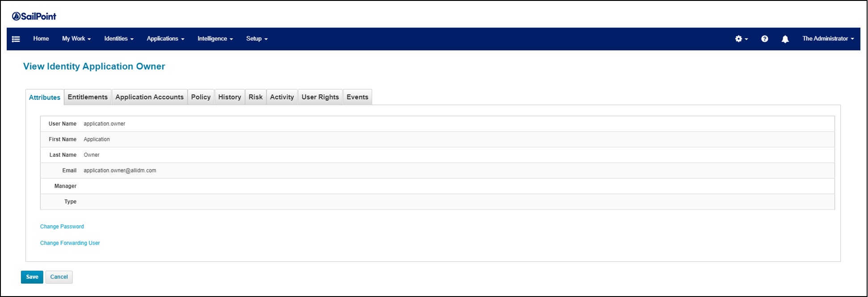
Task: Select the Policy tab
Action: pyautogui.click(x=201, y=97)
